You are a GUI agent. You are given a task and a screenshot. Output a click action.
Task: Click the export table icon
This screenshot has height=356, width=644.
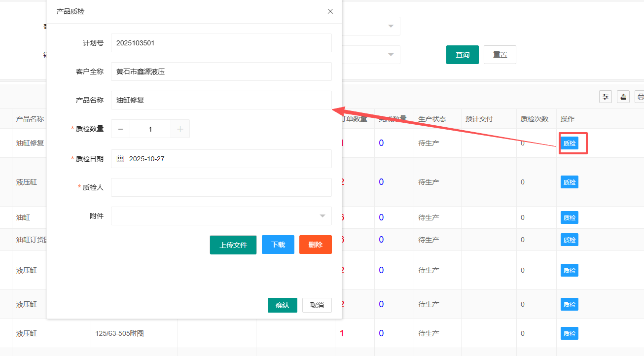click(624, 97)
